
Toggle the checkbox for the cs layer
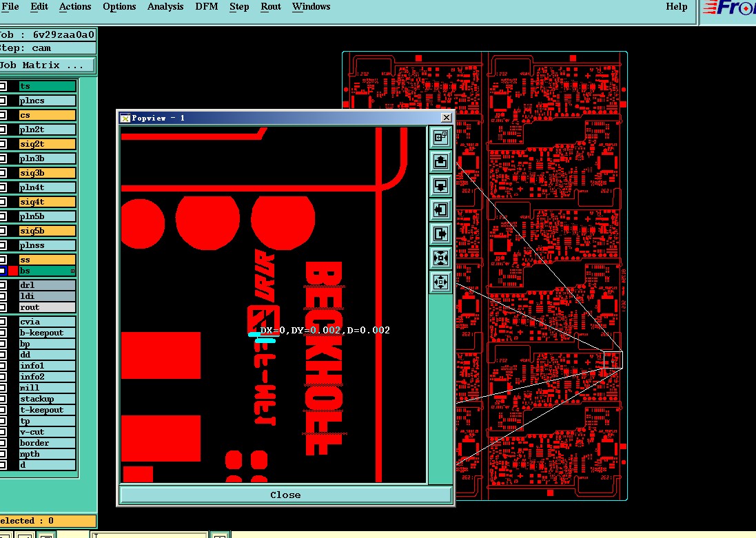tap(3, 115)
